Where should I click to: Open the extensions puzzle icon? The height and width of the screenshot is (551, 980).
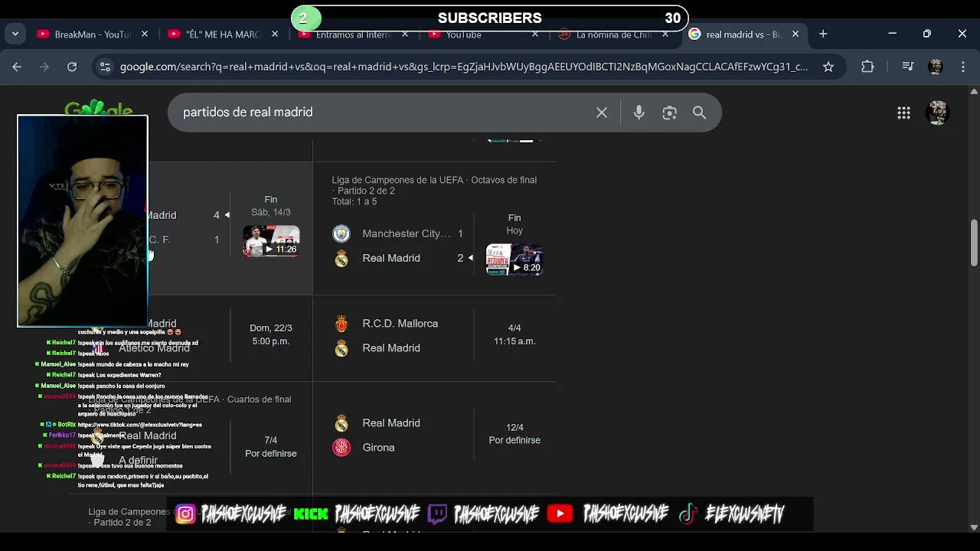tap(867, 67)
